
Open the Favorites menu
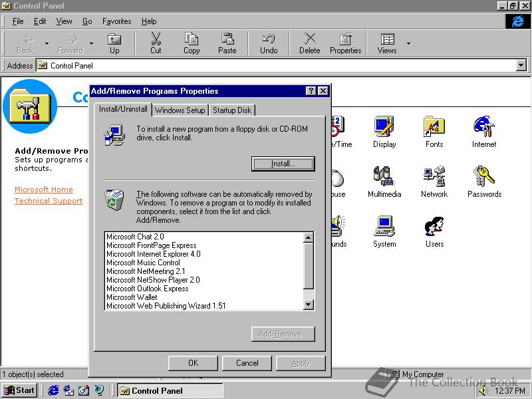(117, 21)
